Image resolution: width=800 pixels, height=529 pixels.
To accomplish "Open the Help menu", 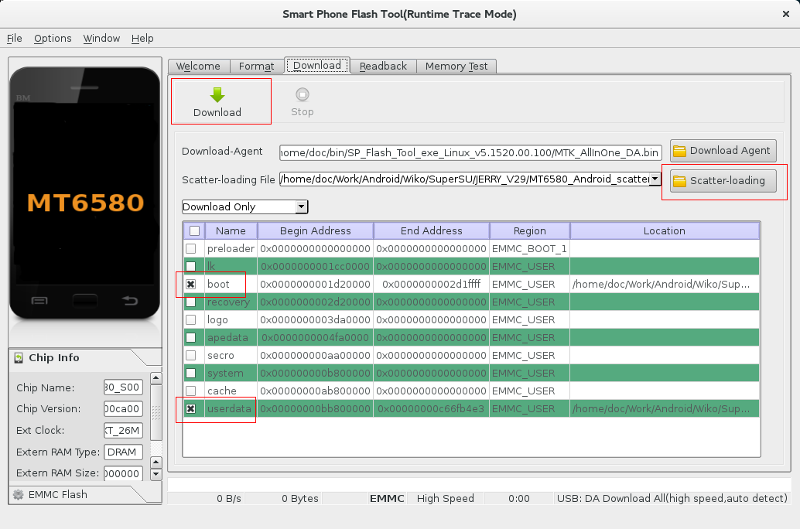I will pos(142,38).
